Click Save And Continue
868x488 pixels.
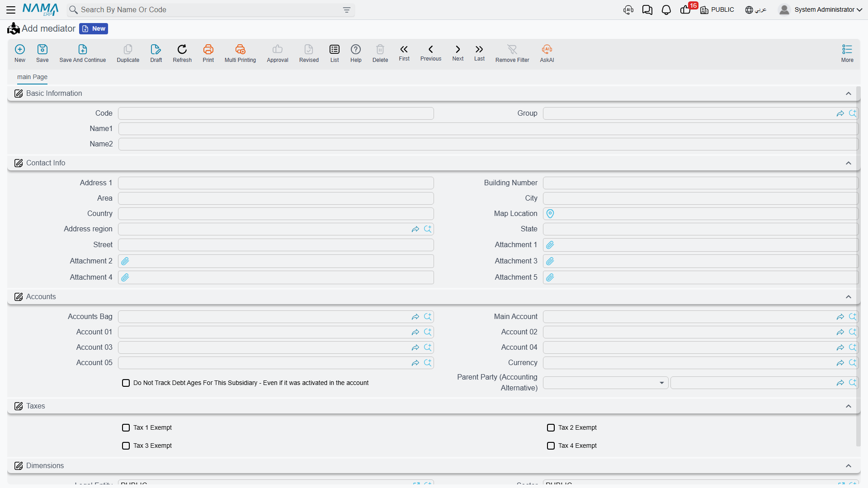(83, 53)
